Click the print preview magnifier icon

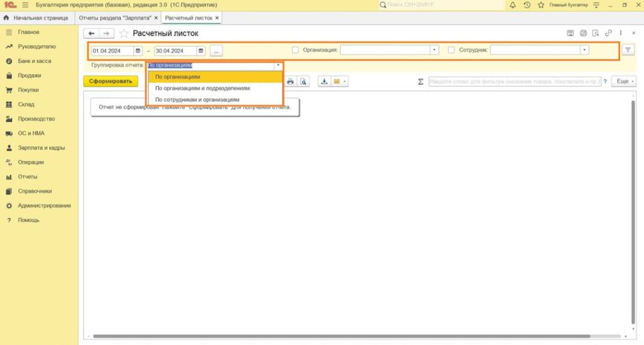point(303,82)
